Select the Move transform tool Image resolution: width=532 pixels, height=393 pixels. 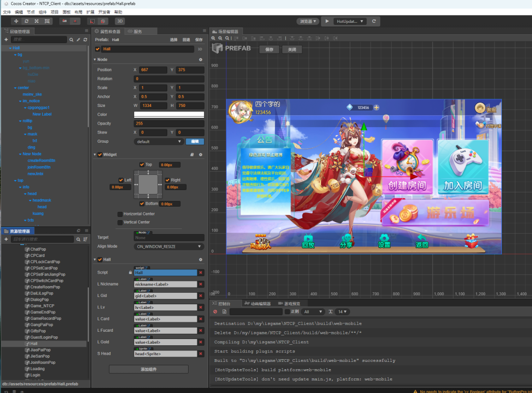[x=16, y=21]
